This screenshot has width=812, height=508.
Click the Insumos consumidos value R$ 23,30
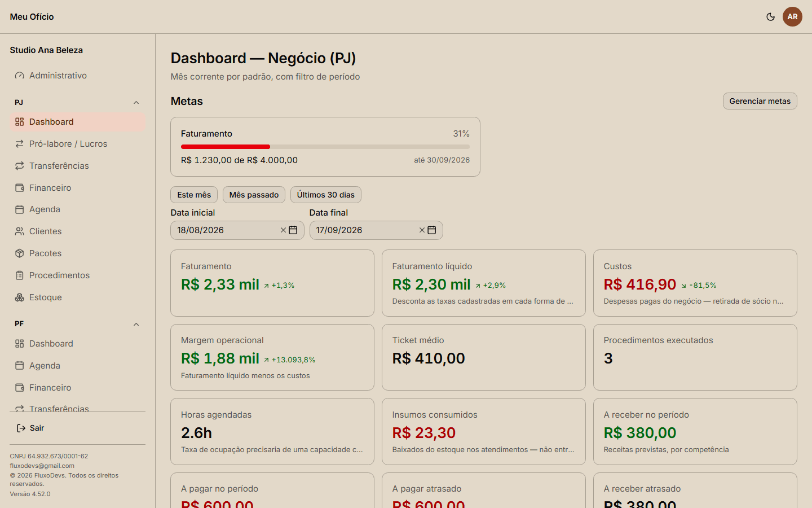click(x=424, y=433)
